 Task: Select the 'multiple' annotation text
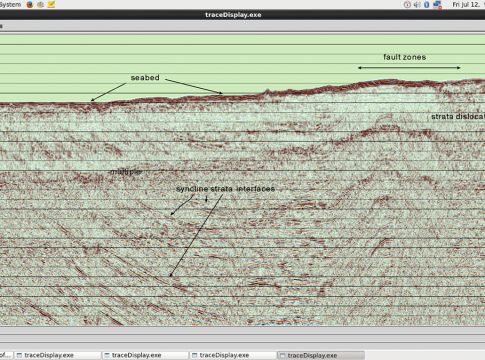(x=126, y=172)
